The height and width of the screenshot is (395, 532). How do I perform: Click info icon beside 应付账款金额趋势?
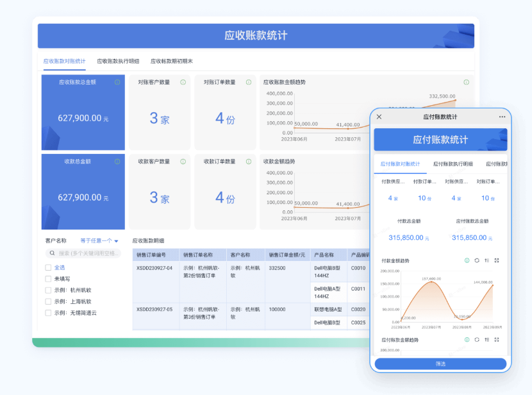pos(467,340)
